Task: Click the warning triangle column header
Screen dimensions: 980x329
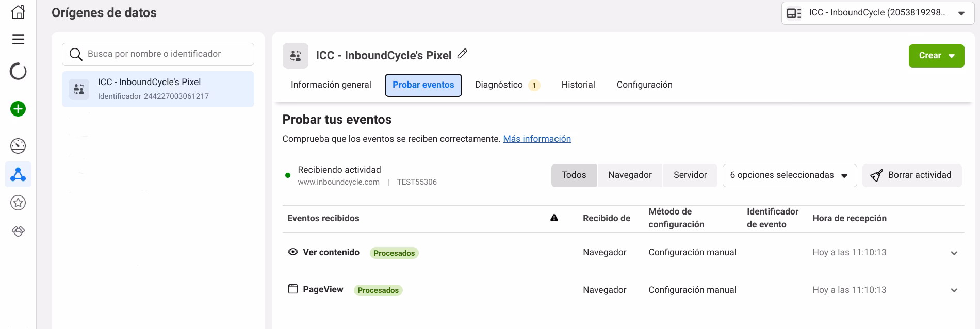Action: (x=554, y=218)
